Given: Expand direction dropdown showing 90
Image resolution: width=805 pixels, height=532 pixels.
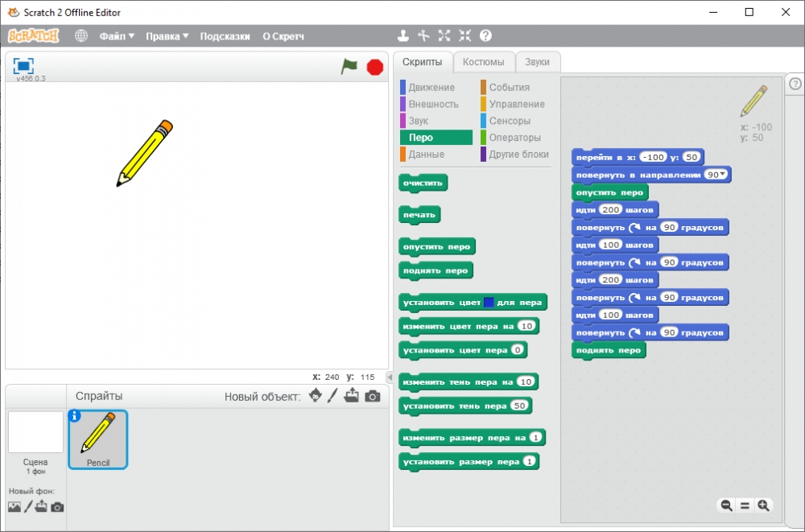Looking at the screenshot, I should [716, 175].
